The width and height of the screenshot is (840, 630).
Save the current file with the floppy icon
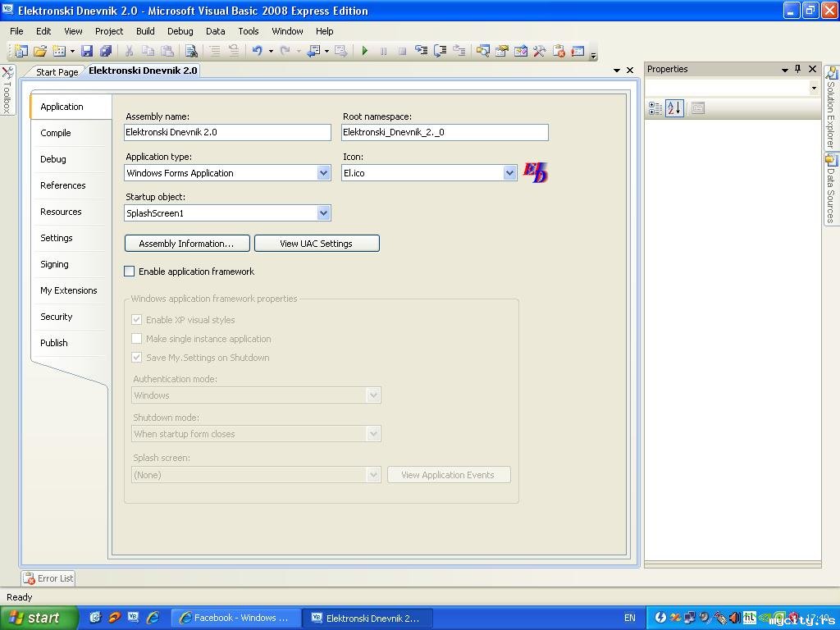87,51
